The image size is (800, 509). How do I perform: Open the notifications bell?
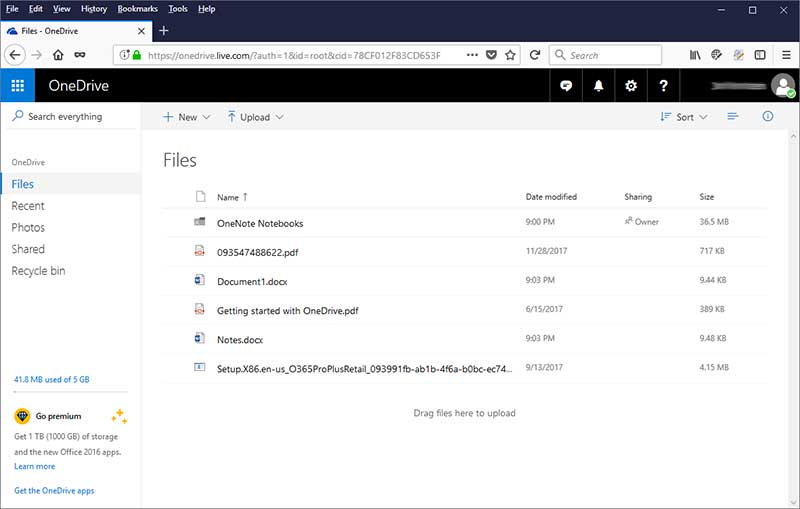(598, 86)
